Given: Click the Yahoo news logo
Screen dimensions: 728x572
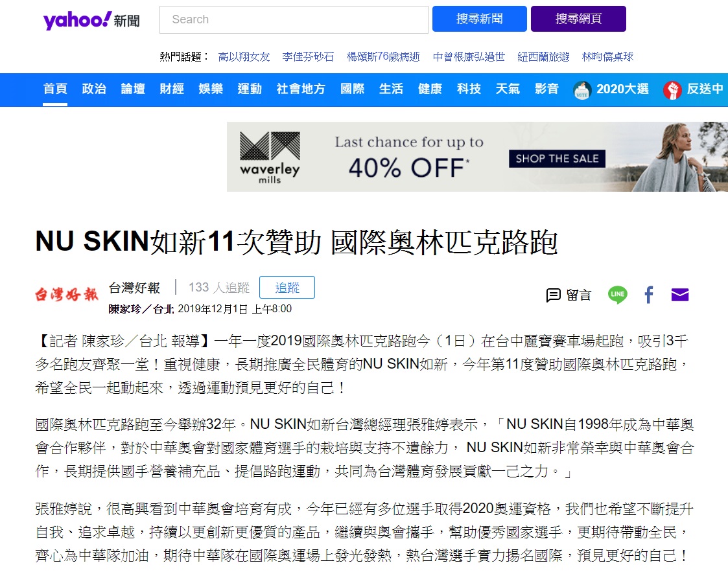Looking at the screenshot, I should click(91, 20).
